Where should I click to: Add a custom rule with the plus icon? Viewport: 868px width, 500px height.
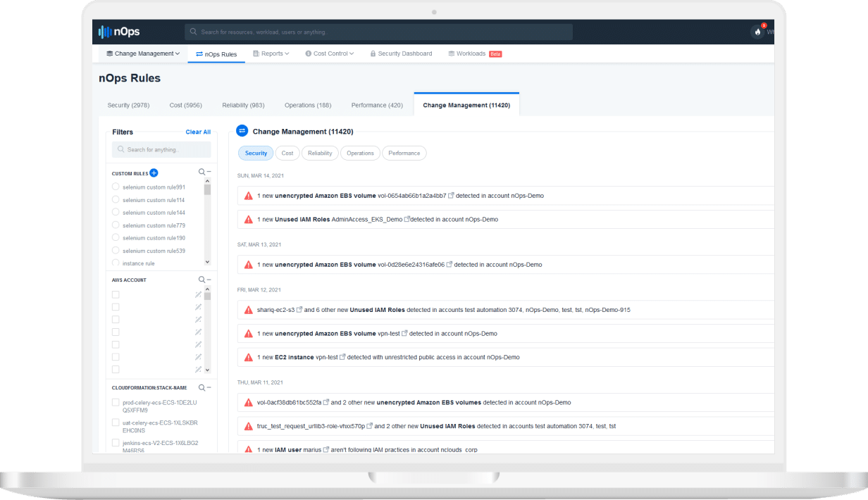pyautogui.click(x=154, y=173)
